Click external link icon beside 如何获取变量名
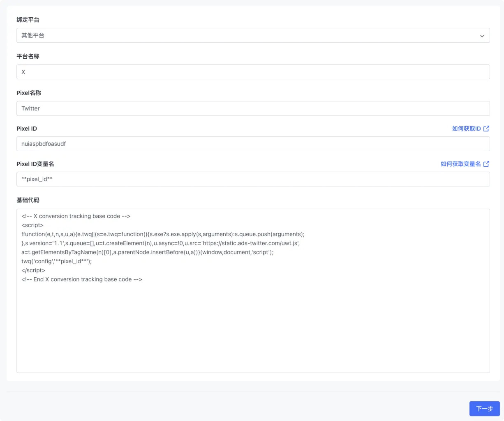This screenshot has width=504, height=421. click(486, 164)
